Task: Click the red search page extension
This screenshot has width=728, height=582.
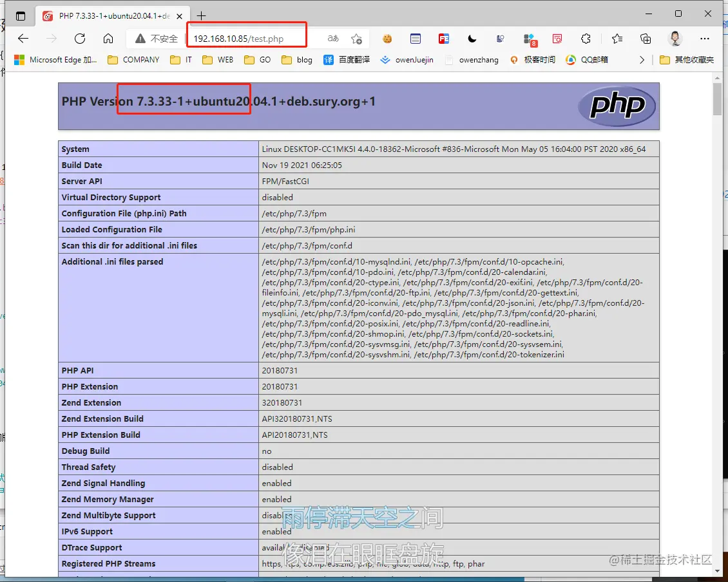Action: (x=557, y=39)
